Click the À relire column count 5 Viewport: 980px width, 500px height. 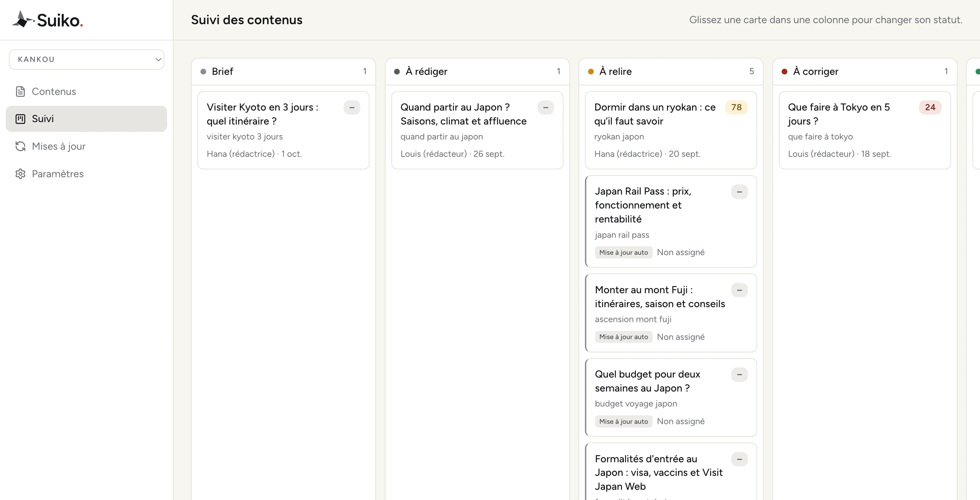tap(751, 71)
